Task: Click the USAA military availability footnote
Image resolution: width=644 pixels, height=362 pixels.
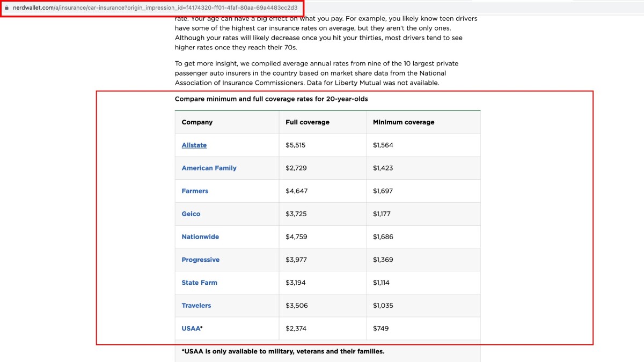Action: pos(283,352)
